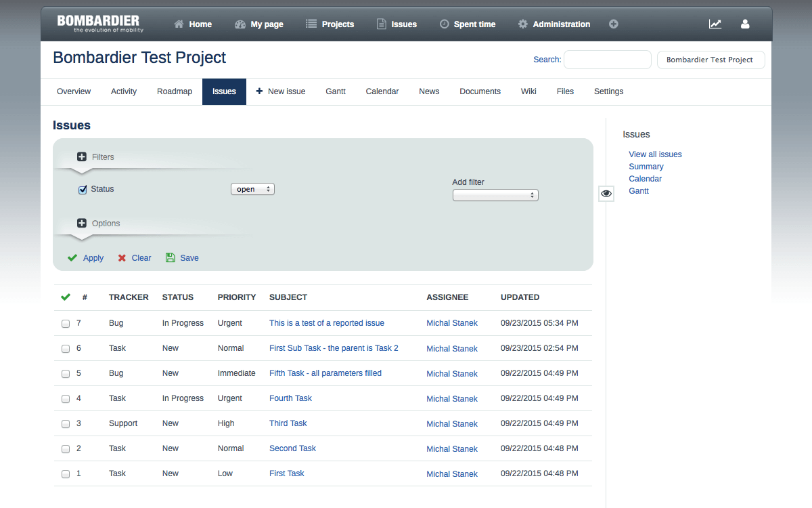Open 'This is a test of a reported issue'
Image resolution: width=812 pixels, height=508 pixels.
coord(327,323)
